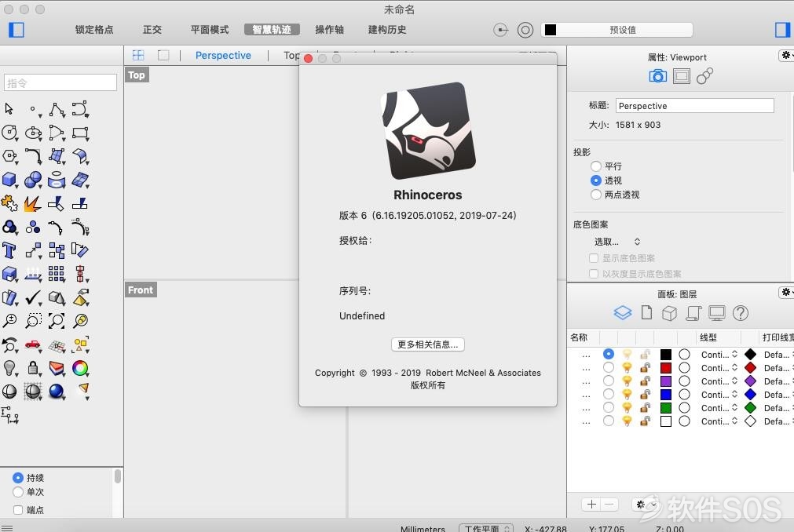Toggle 操作轴 gumball
794x532 pixels.
(x=329, y=30)
